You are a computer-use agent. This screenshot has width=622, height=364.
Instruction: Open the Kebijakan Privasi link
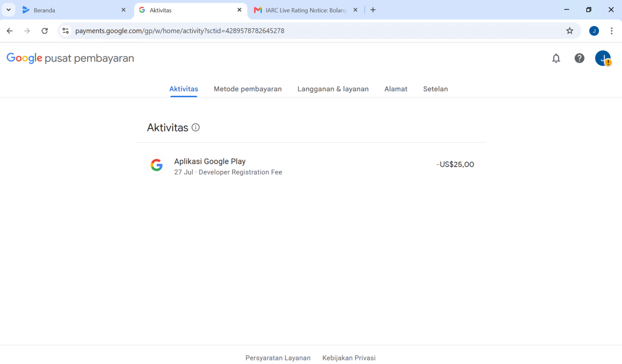coord(349,358)
